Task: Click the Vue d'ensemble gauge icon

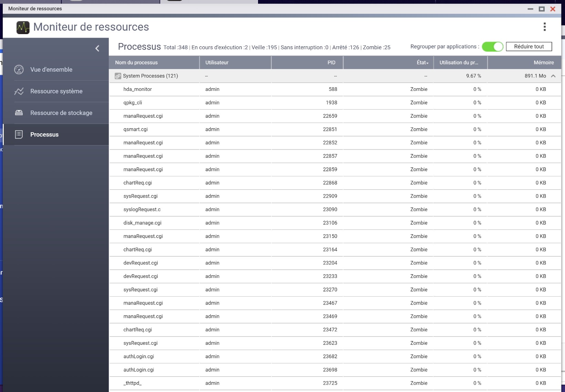Action: pyautogui.click(x=19, y=70)
